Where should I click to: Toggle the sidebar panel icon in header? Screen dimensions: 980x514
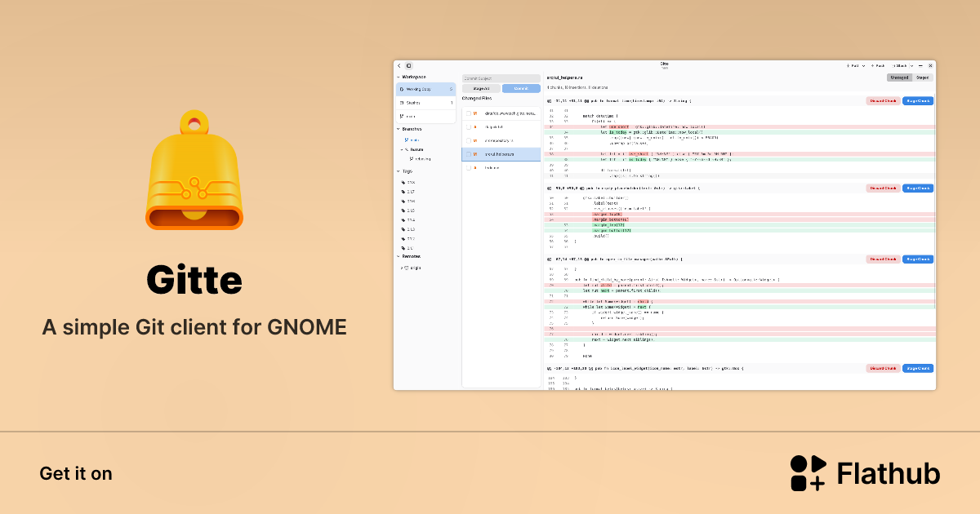click(409, 65)
